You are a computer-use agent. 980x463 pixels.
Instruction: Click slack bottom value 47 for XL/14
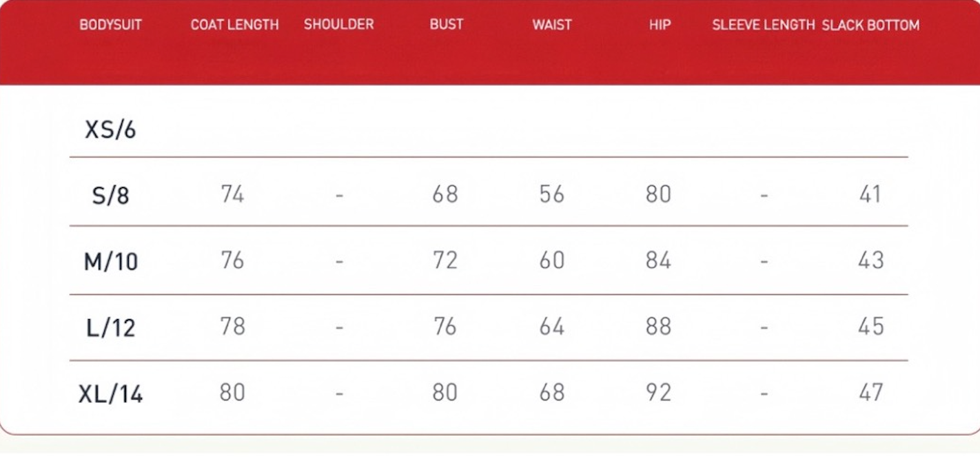(871, 393)
